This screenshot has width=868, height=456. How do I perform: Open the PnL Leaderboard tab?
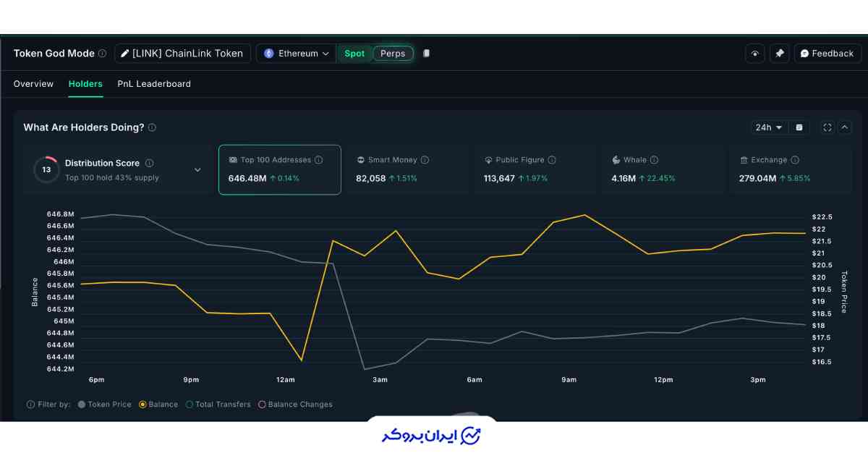click(x=154, y=84)
